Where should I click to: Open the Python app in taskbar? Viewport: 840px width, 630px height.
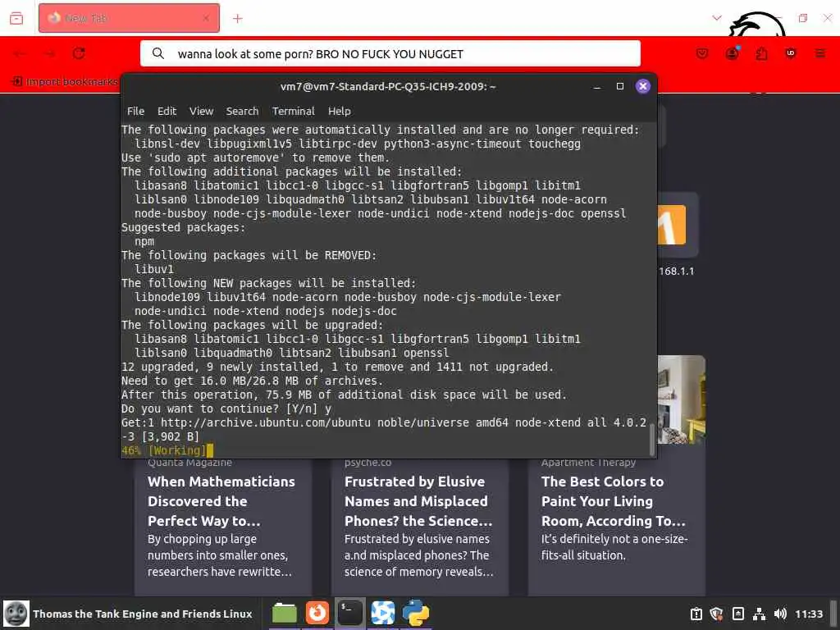coord(416,613)
